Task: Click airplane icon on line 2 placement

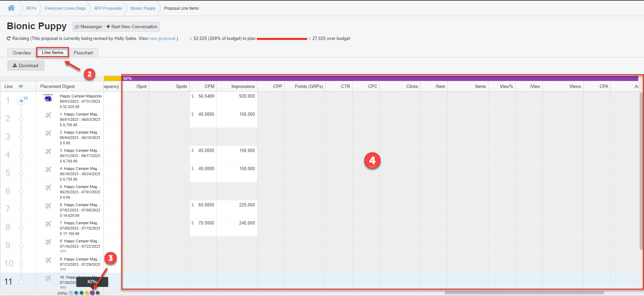Action: click(x=48, y=115)
